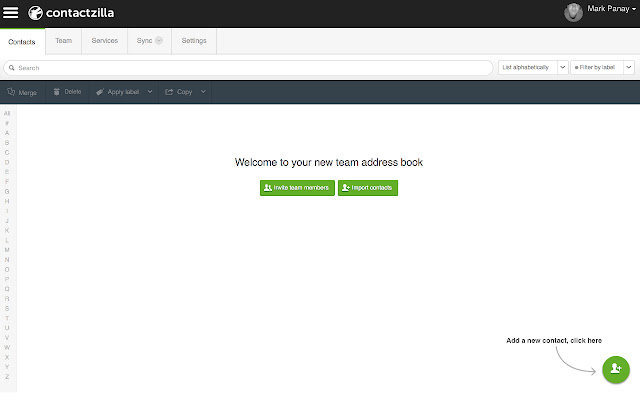Jump to letter R in index
640x400 pixels.
pos(7,299)
